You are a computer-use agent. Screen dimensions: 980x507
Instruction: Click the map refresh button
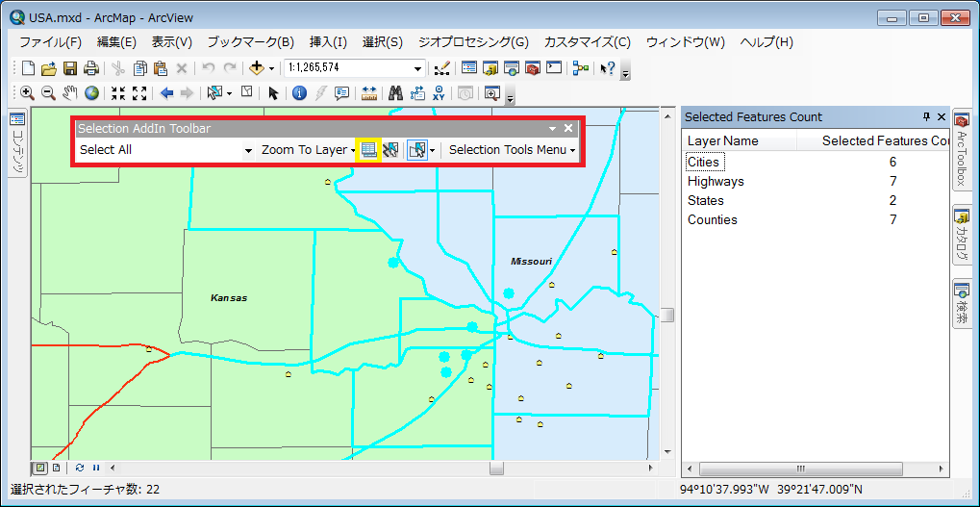coord(80,467)
